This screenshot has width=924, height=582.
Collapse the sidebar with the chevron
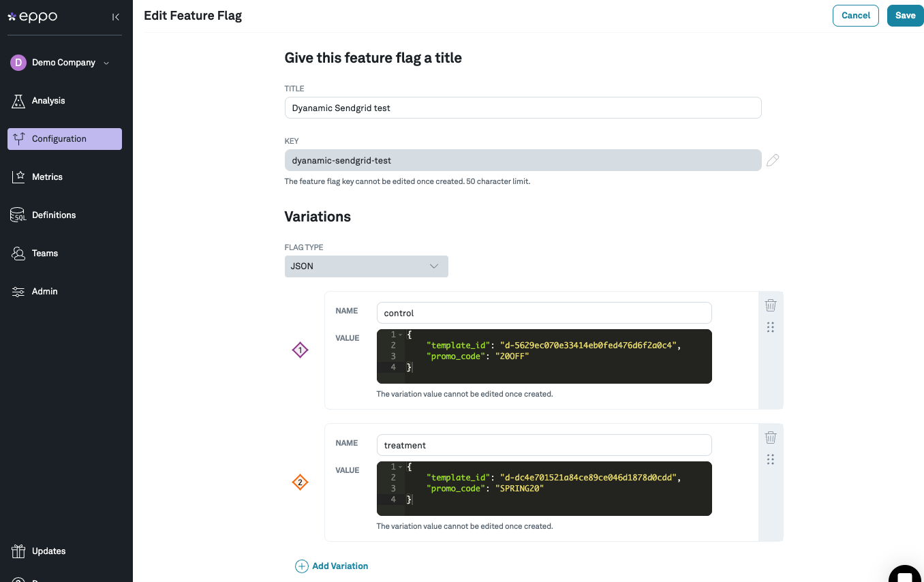pos(115,16)
